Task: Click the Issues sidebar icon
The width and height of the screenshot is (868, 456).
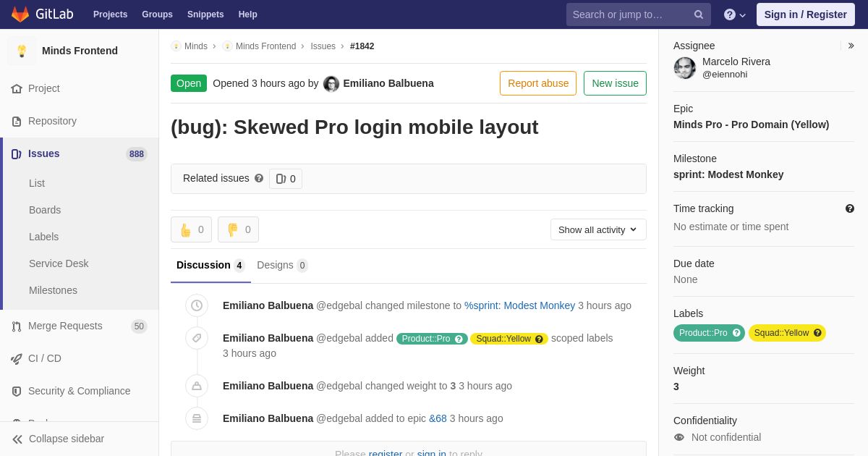Action: pos(17,153)
